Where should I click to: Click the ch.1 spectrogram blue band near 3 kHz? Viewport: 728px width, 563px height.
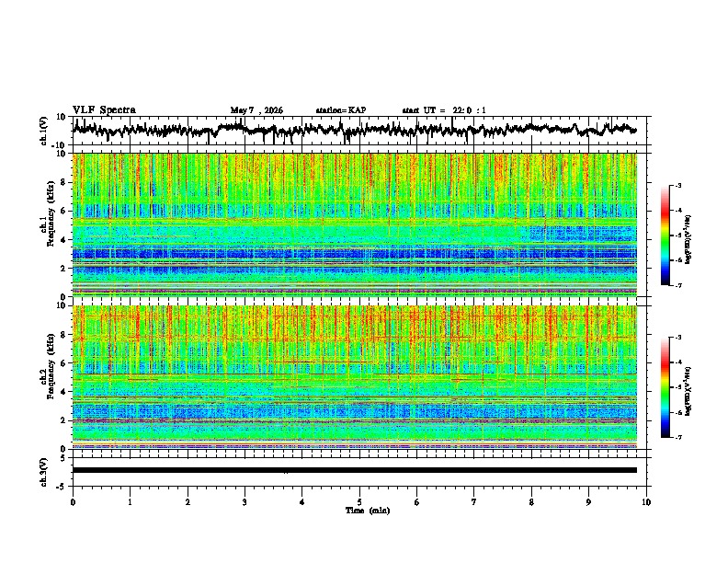pyautogui.click(x=354, y=254)
